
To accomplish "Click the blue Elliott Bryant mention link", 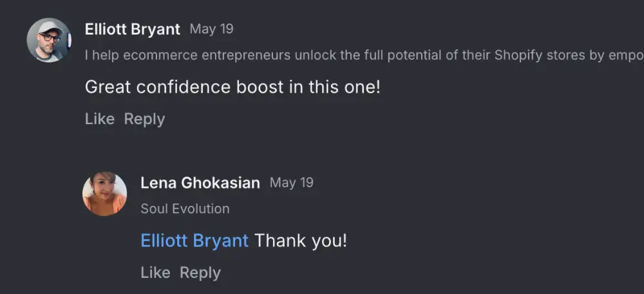I will [x=194, y=241].
